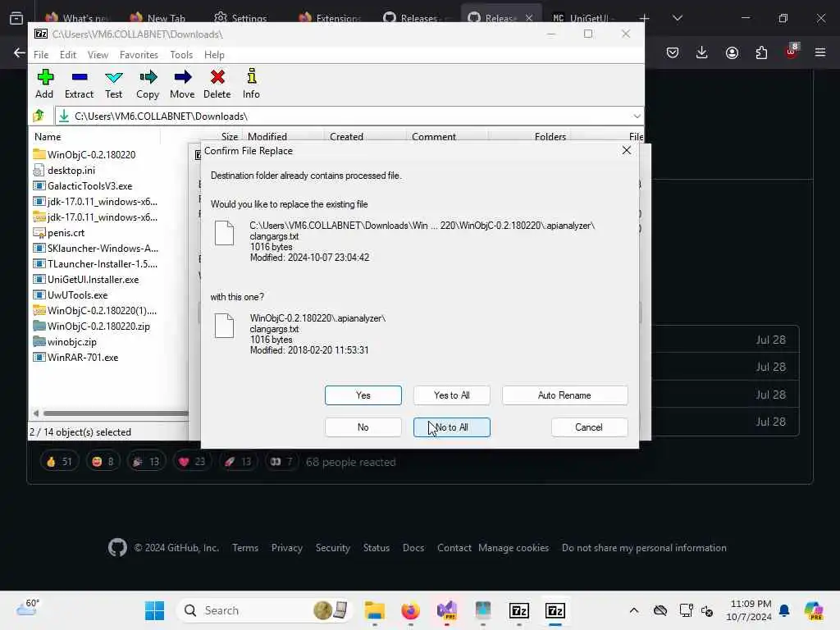
Task: Choose Auto Rename in replace dialog
Action: point(564,395)
